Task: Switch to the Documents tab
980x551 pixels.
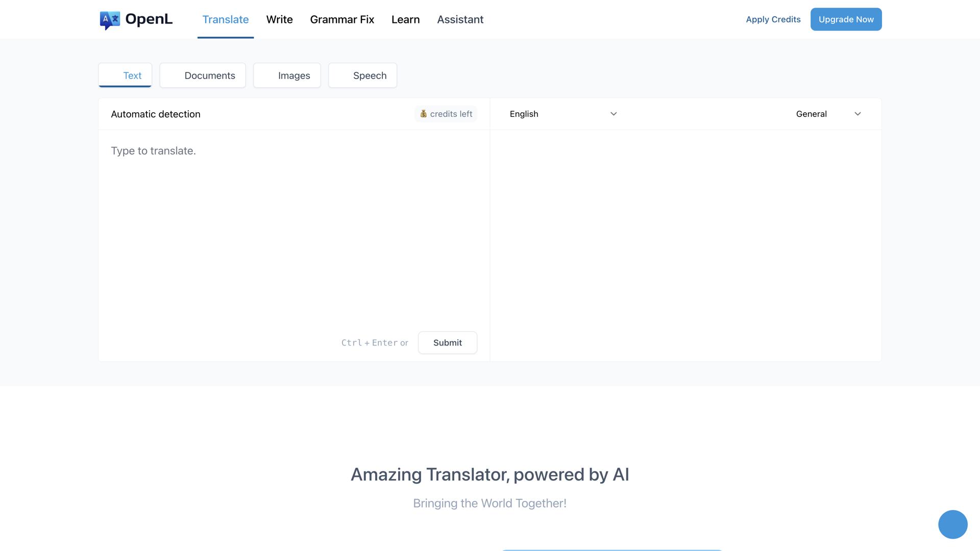Action: [x=203, y=76]
